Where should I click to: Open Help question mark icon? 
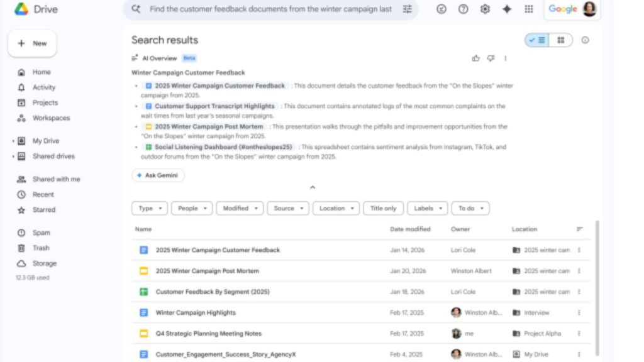463,9
